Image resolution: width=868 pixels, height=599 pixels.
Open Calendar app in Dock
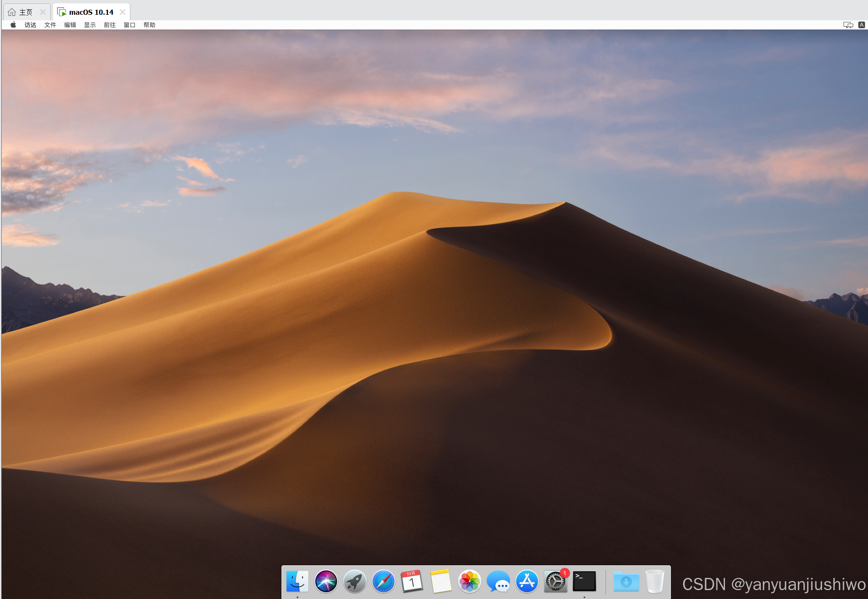click(x=412, y=581)
